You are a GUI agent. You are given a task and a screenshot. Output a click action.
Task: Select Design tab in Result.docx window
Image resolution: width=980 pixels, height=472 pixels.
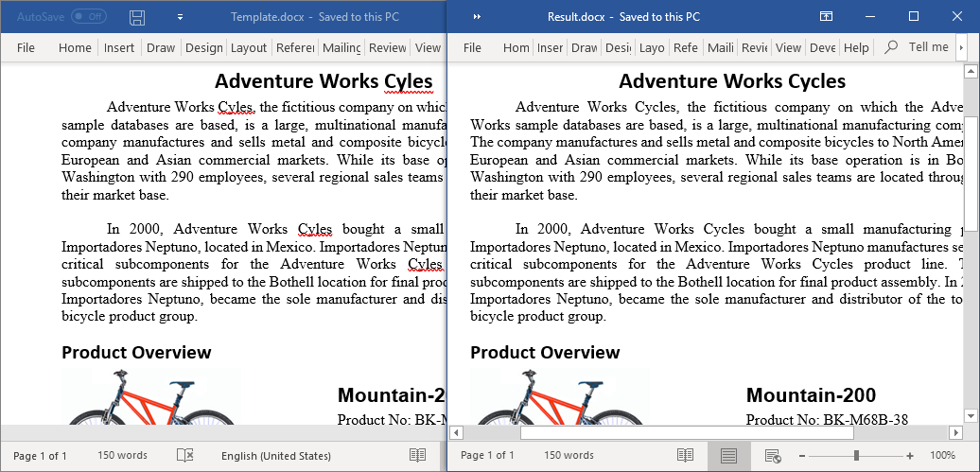618,47
